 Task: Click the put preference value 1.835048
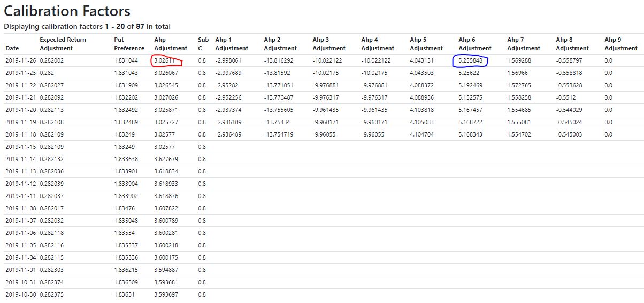click(x=126, y=221)
